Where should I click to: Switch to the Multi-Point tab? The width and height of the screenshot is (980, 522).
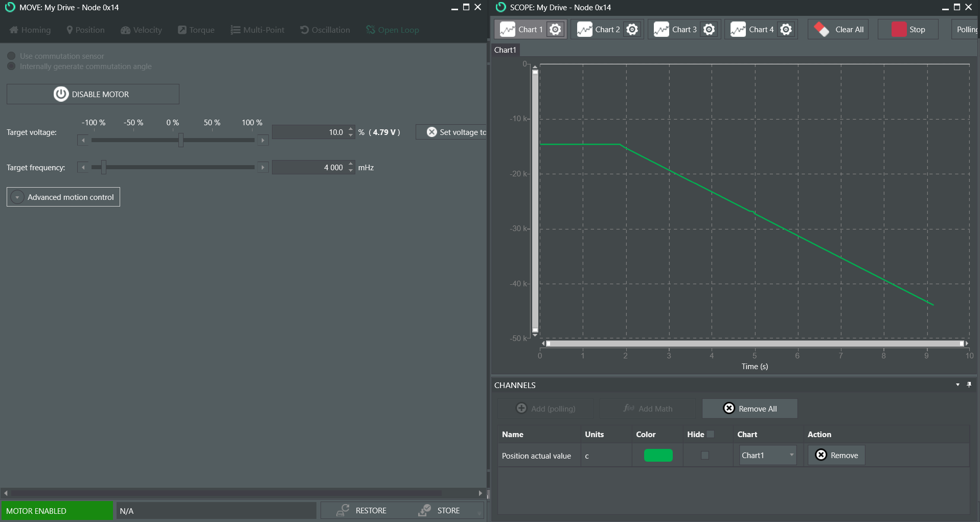[257, 30]
